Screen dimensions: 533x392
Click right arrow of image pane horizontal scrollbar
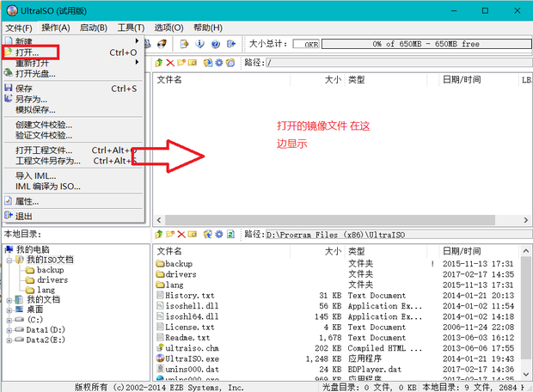click(x=526, y=220)
